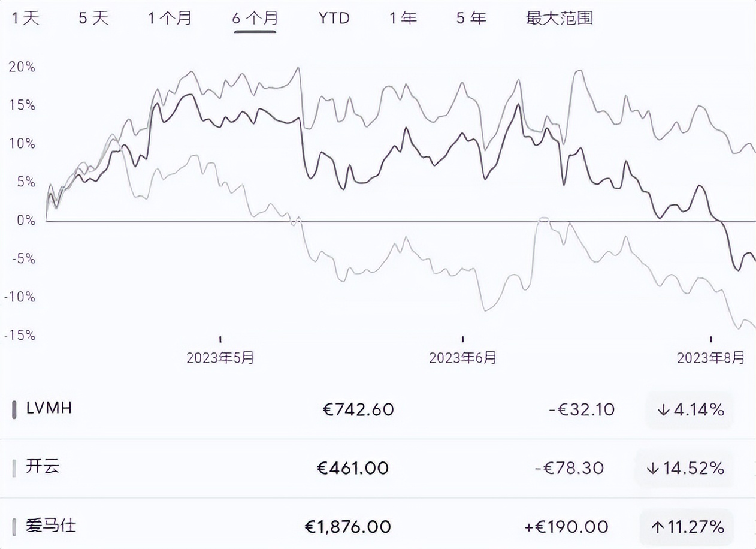Click the down arrow in 开云's 14.52% badge
The image size is (756, 549).
[653, 468]
